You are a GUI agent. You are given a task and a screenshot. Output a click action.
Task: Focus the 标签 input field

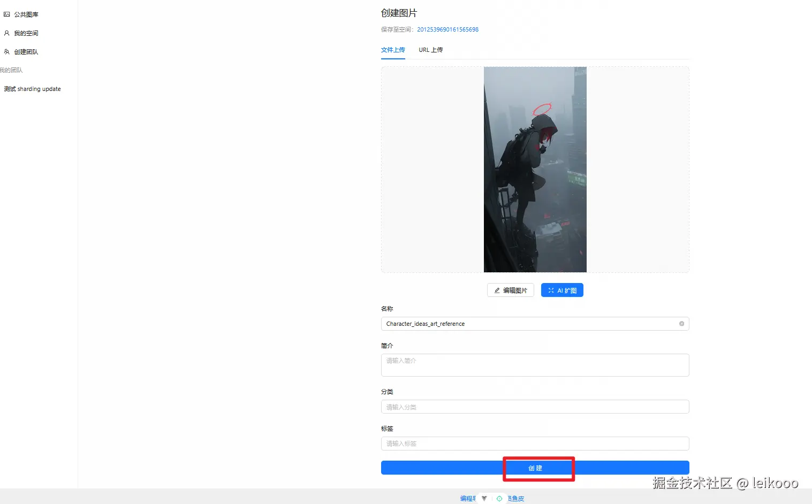click(x=535, y=444)
